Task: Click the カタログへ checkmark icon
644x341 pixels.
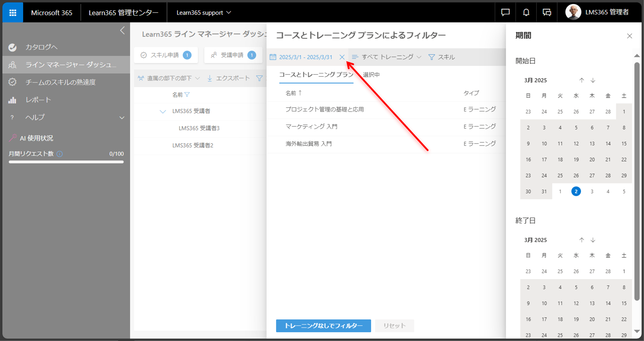Action: pos(12,47)
